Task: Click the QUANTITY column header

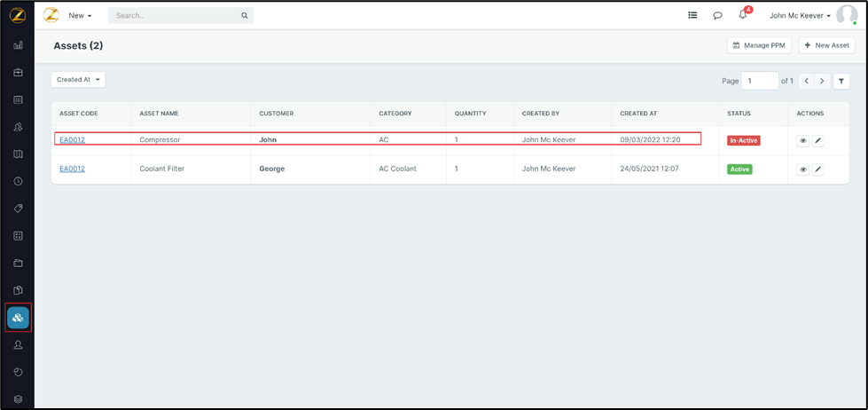Action: click(470, 114)
